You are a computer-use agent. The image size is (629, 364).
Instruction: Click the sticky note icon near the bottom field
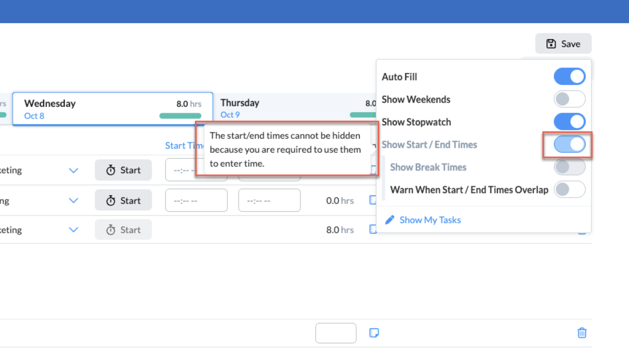[374, 333]
